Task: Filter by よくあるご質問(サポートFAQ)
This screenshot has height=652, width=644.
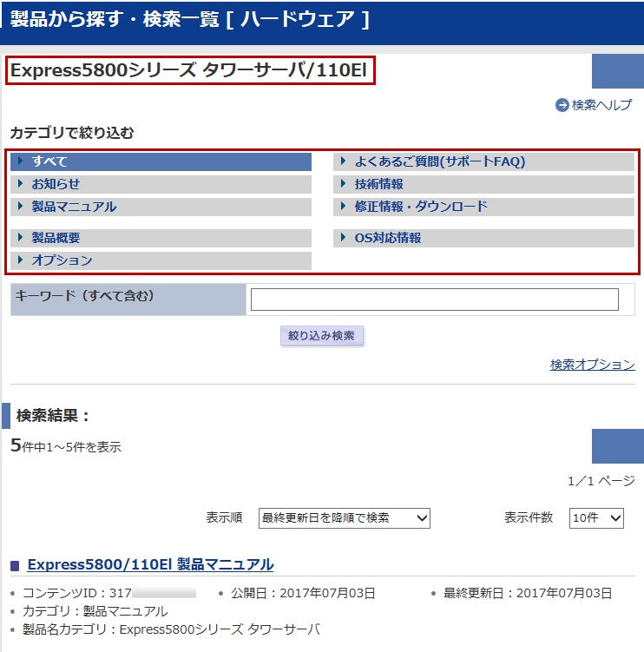Action: click(483, 161)
